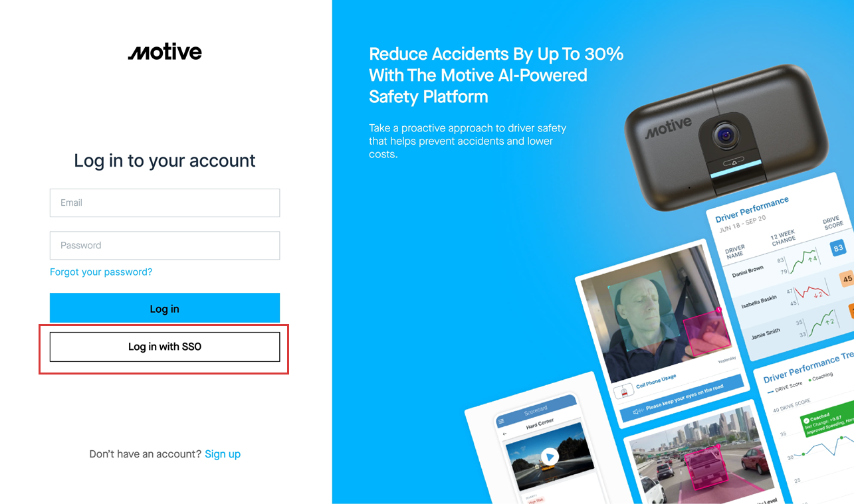Focus the Password input field

coord(165,245)
